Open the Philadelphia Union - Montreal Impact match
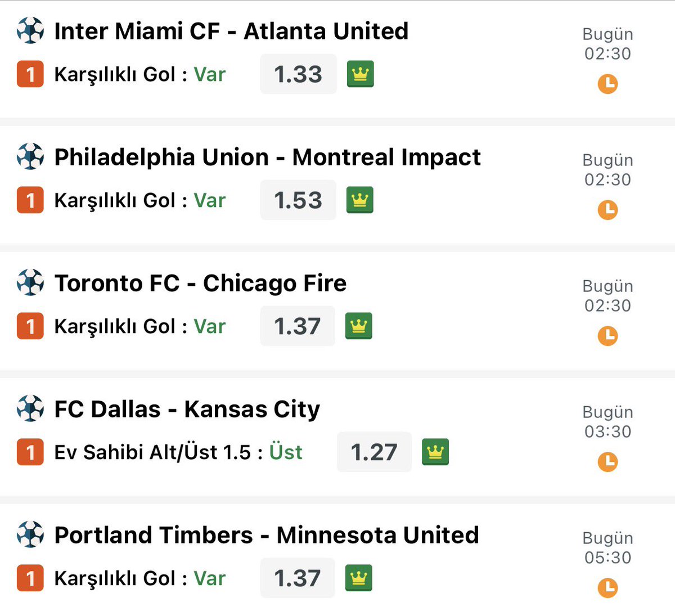The height and width of the screenshot is (616, 675). pos(267,157)
